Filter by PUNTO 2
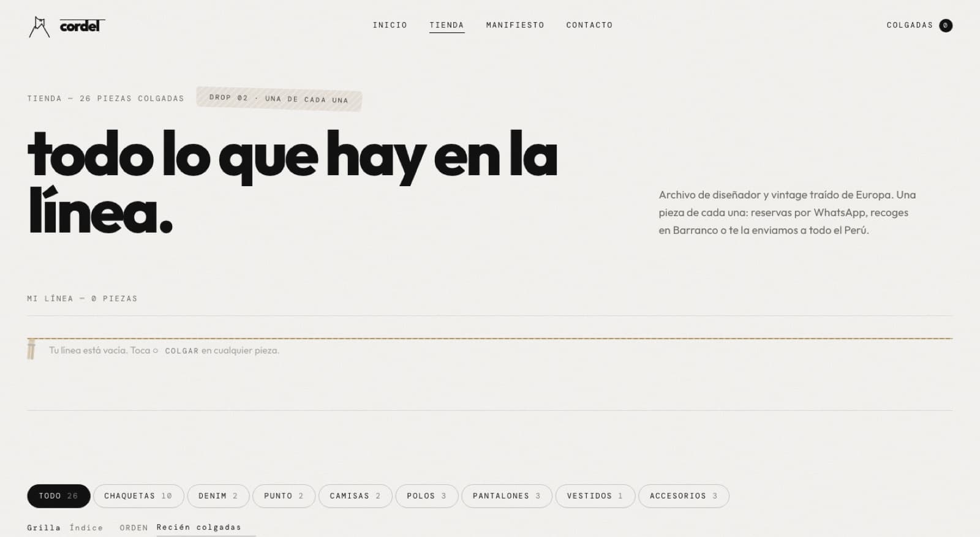 [284, 496]
